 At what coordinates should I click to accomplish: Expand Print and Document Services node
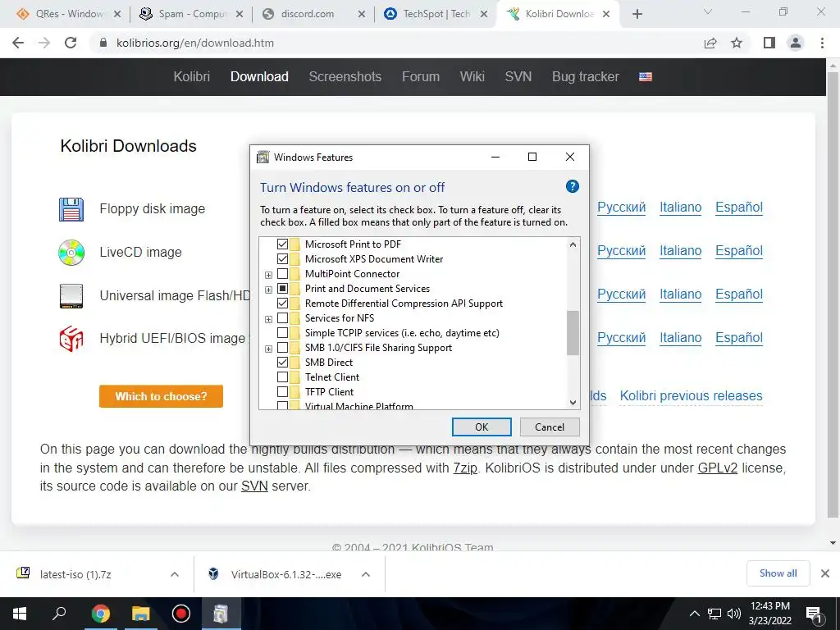268,290
